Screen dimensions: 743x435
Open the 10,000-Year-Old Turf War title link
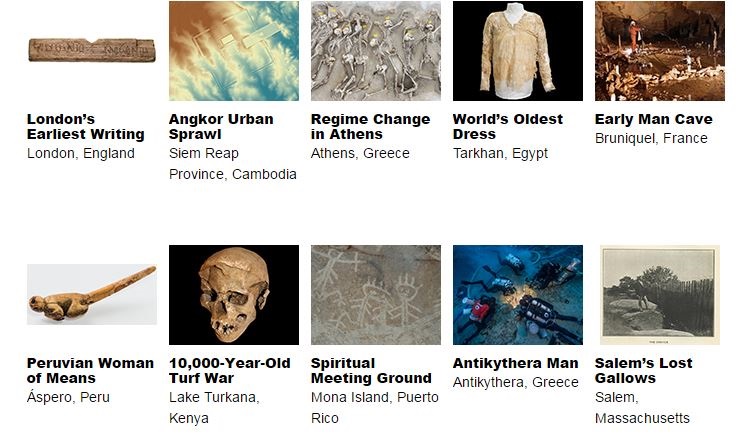click(230, 371)
